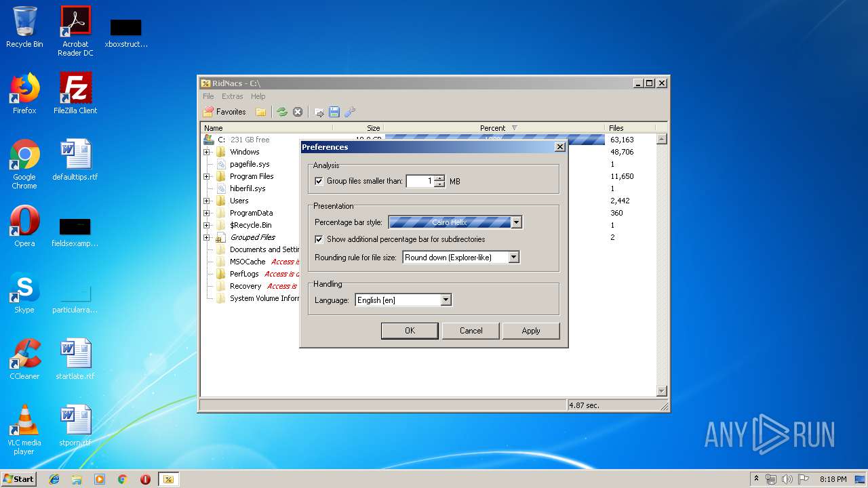The height and width of the screenshot is (488, 868).
Task: Open Recycle Bin desktop icon
Action: point(24,27)
